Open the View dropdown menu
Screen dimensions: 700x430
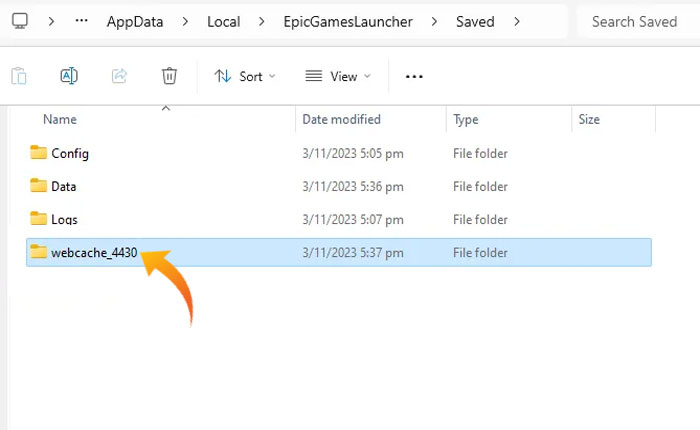337,76
